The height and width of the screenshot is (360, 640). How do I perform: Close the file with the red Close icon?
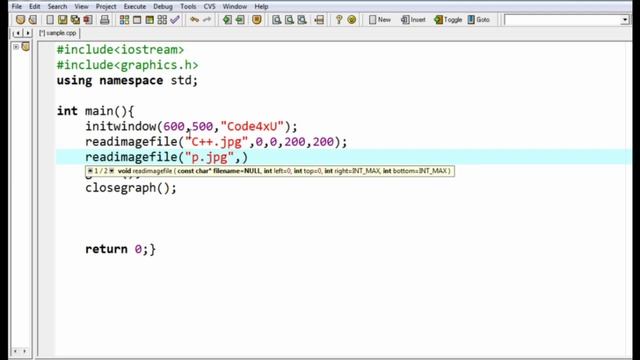pos(88,20)
